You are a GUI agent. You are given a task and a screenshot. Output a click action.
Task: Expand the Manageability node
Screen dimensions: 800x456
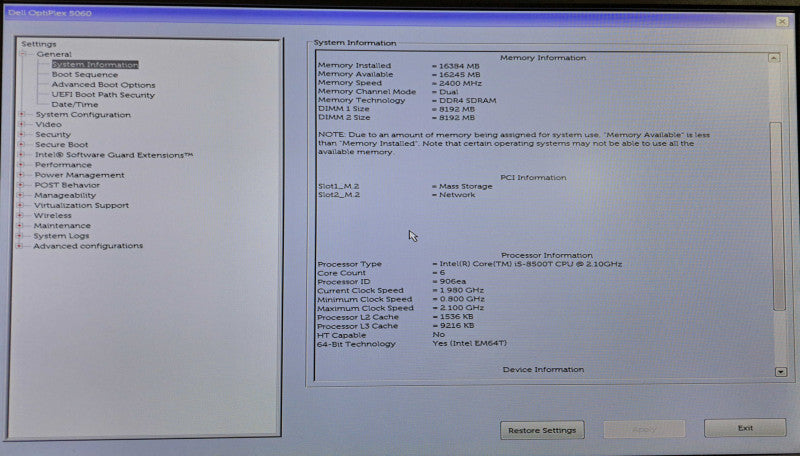(x=20, y=195)
